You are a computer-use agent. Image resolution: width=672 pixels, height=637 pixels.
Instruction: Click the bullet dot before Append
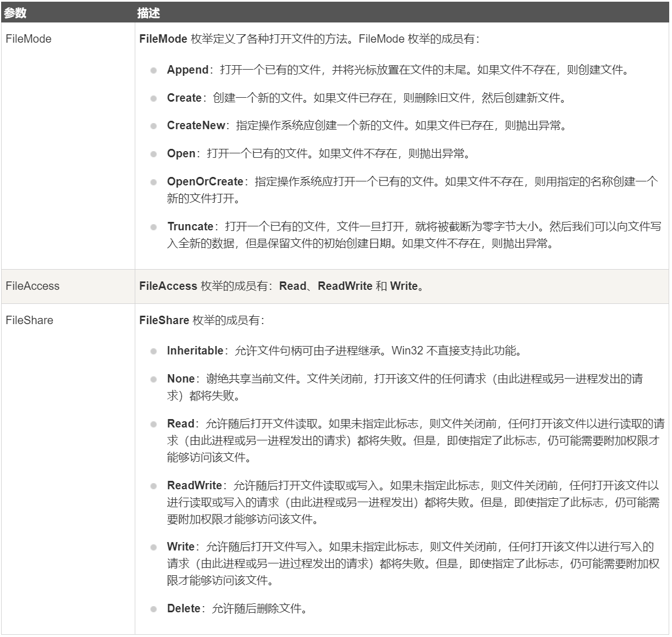(x=153, y=71)
